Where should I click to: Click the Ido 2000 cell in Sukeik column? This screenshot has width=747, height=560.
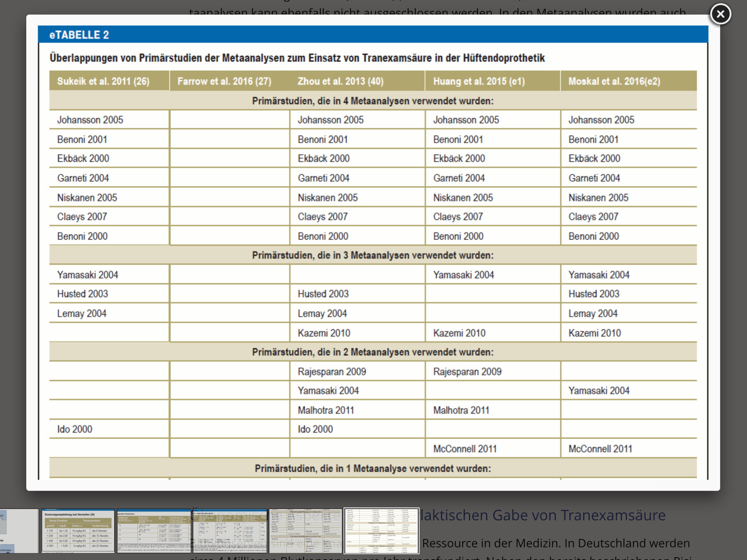point(75,429)
